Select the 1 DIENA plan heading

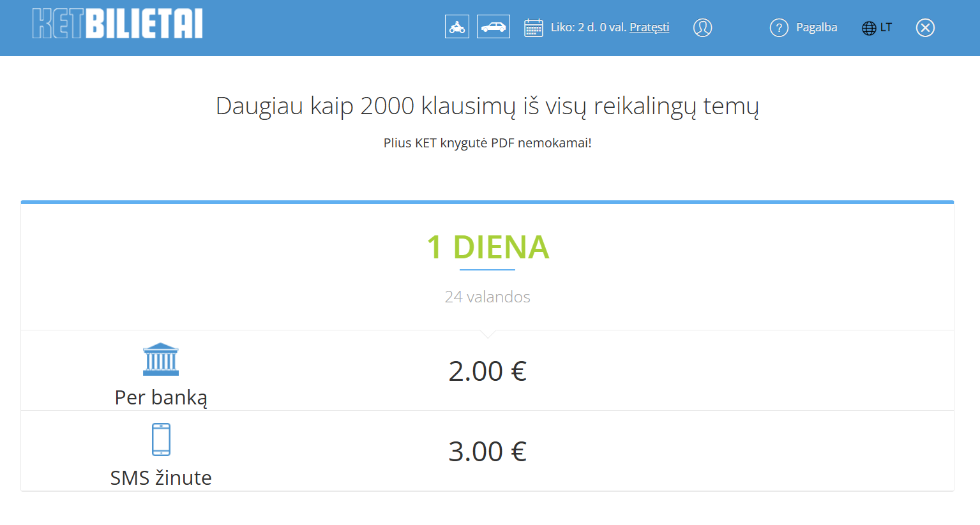[488, 248]
